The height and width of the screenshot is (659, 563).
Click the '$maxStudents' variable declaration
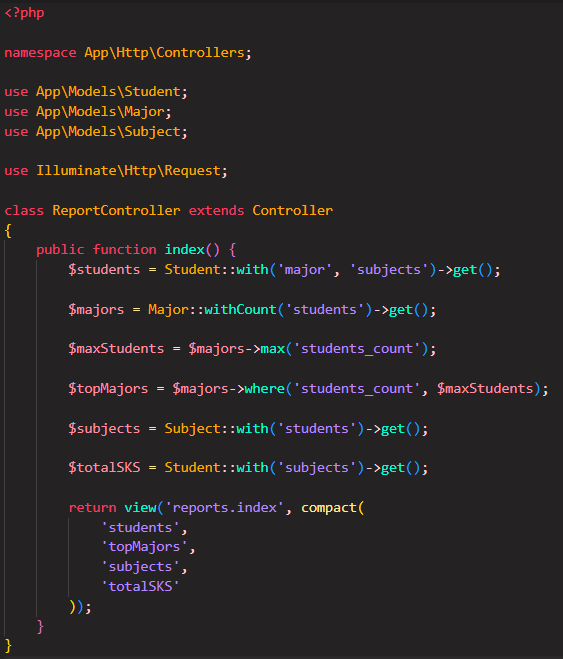pyautogui.click(x=116, y=348)
